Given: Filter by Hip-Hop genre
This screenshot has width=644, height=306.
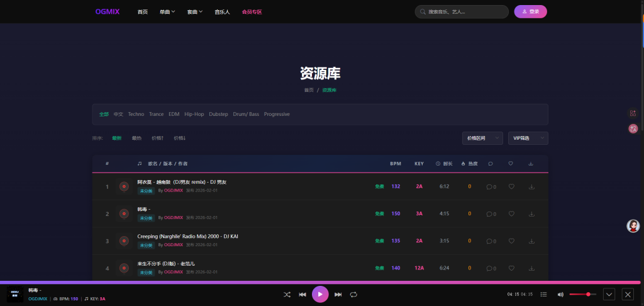Looking at the screenshot, I should tap(194, 115).
